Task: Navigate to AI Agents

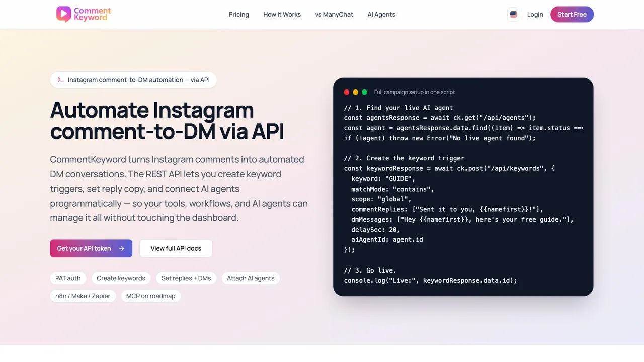Action: [x=381, y=15]
